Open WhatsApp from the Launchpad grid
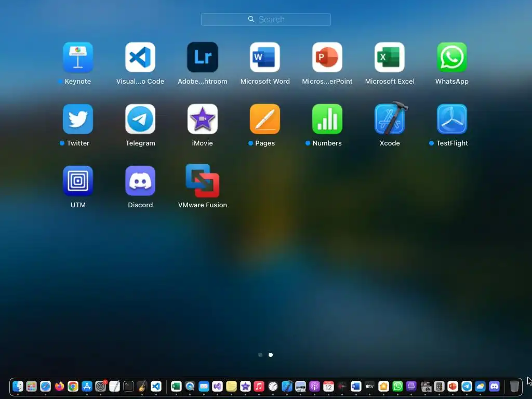Viewport: 532px width, 399px height. (x=452, y=57)
